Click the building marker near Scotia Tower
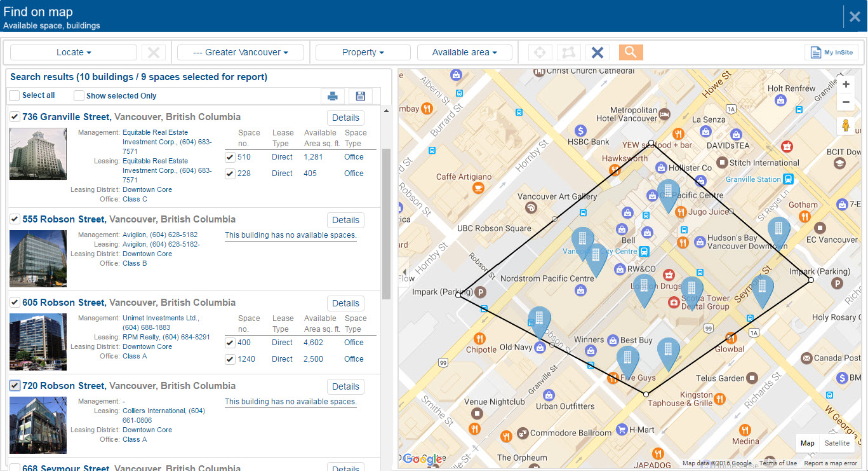The height and width of the screenshot is (471, 868). (691, 291)
